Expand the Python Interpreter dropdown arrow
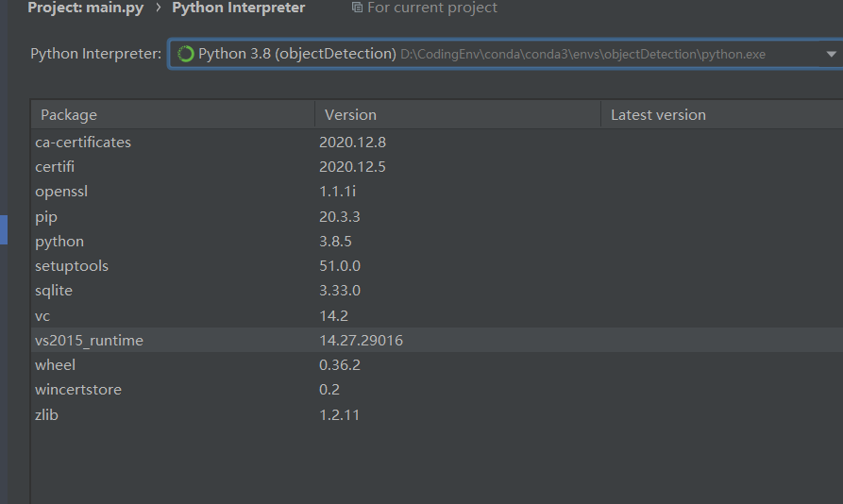 831,54
